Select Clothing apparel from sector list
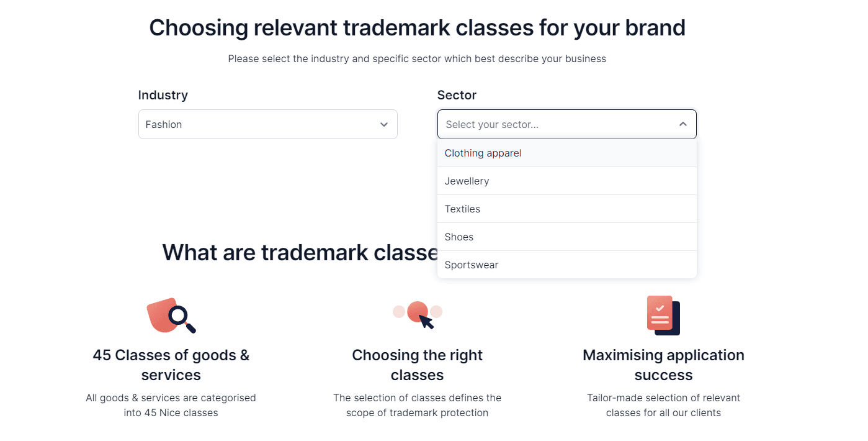 click(567, 153)
